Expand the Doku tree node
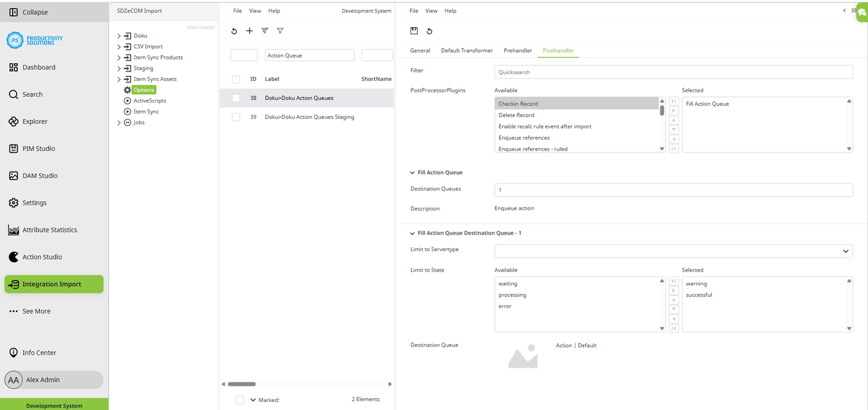The image size is (868, 410). [x=119, y=36]
